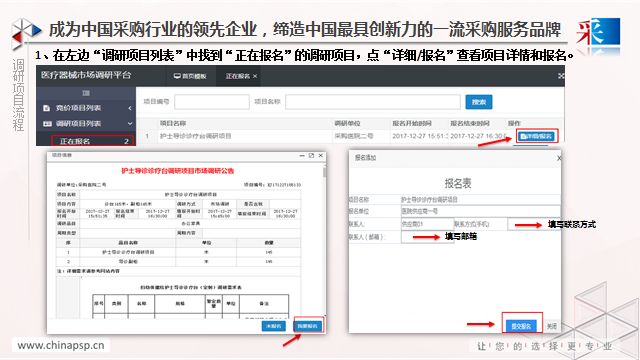This screenshot has width=640, height=360.
Task: Collapse the 调研项目列表 chevron
Action: click(130, 124)
